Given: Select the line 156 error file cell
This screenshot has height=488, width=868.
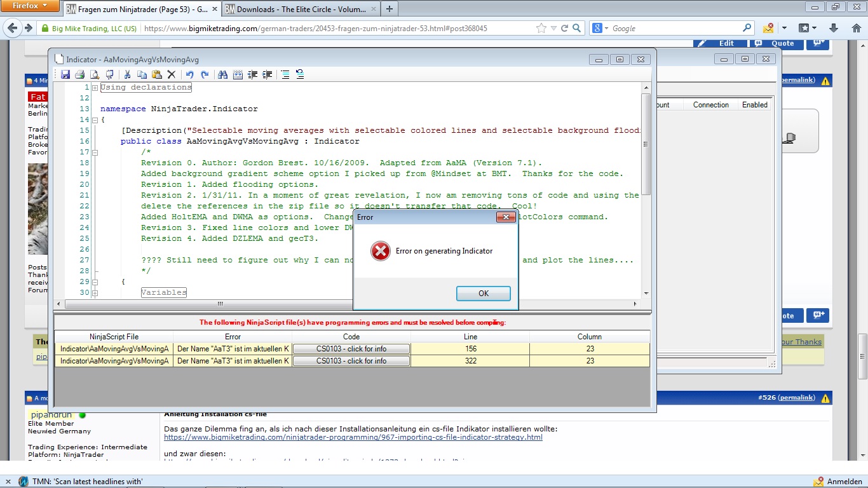Looking at the screenshot, I should pos(114,349).
